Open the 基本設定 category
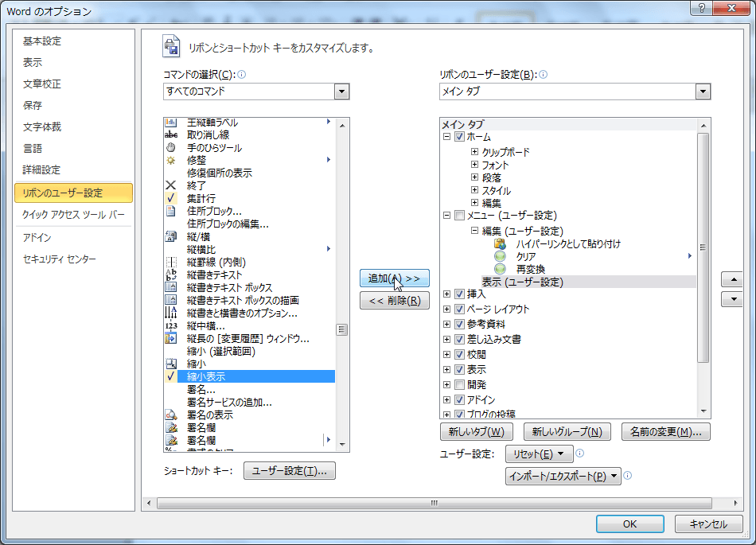 coord(42,41)
